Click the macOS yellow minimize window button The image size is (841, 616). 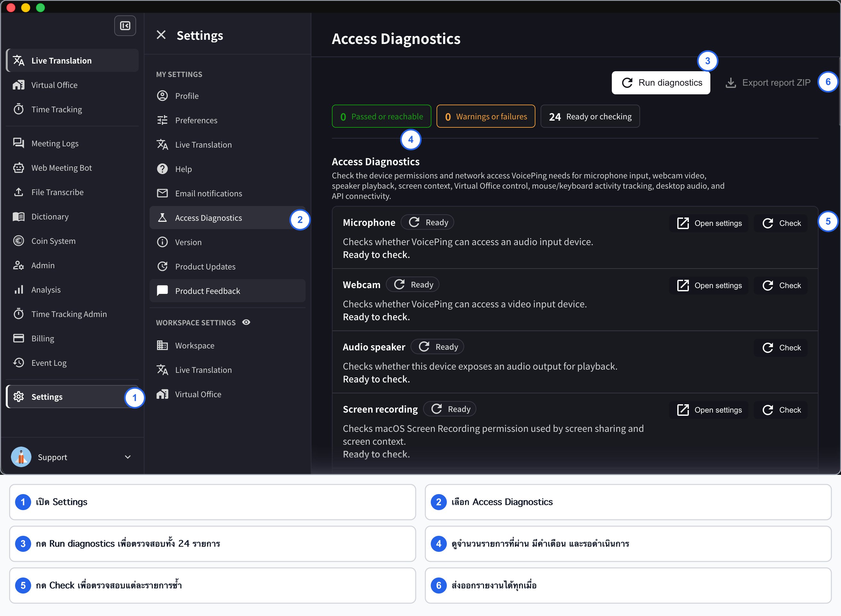pyautogui.click(x=25, y=7)
